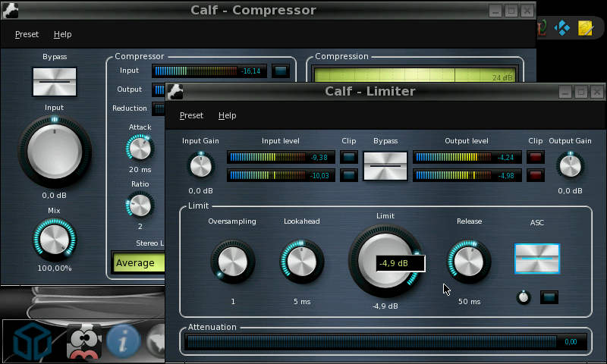Click the Calf logo in Limiter title bar

177,92
